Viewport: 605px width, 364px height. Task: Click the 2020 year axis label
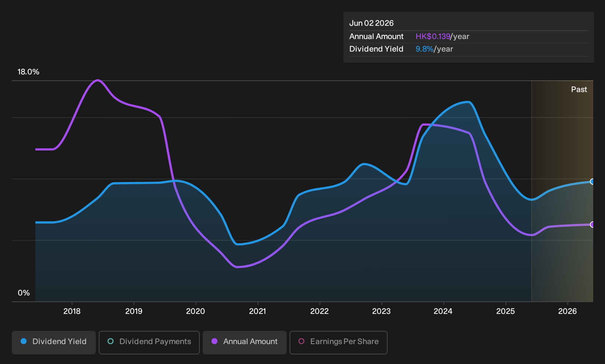[x=196, y=311]
